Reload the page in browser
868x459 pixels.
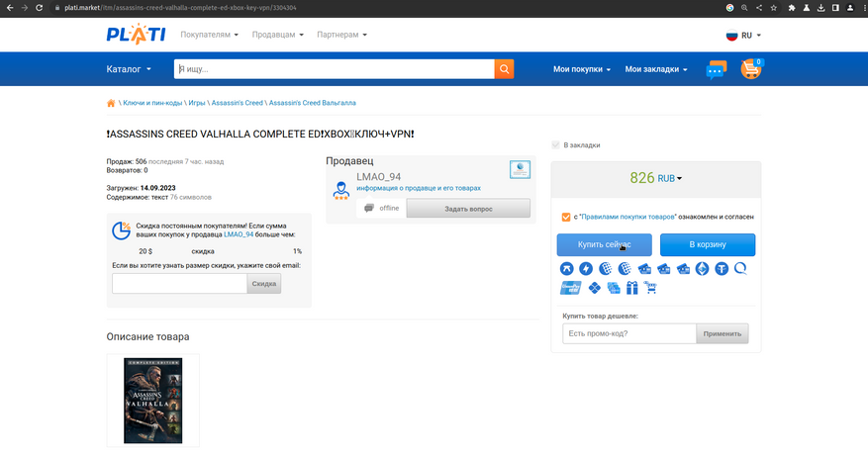click(x=39, y=8)
